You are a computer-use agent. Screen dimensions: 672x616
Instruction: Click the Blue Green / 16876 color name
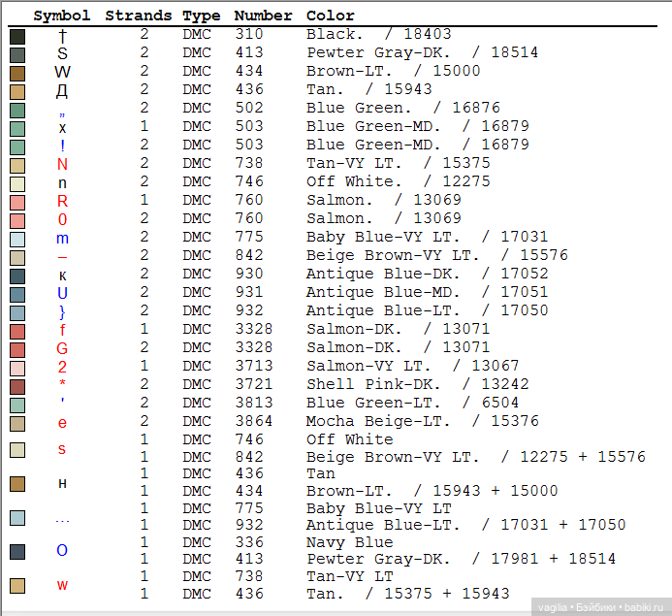(402, 109)
